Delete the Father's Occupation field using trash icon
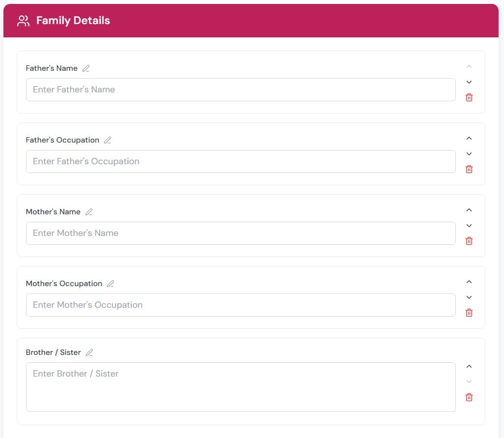The height and width of the screenshot is (438, 504). click(469, 169)
